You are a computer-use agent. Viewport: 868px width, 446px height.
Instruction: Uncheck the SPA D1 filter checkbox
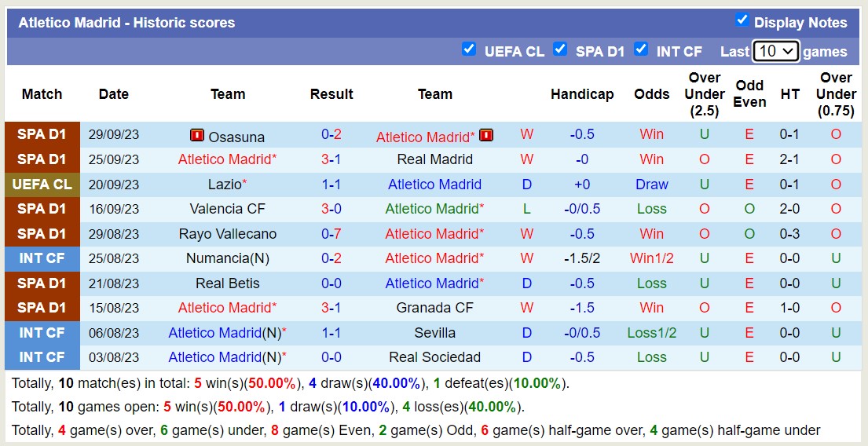click(x=560, y=49)
